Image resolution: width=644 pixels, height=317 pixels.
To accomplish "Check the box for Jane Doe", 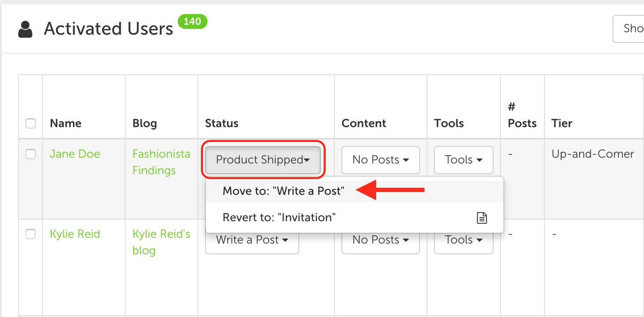I will [x=31, y=154].
